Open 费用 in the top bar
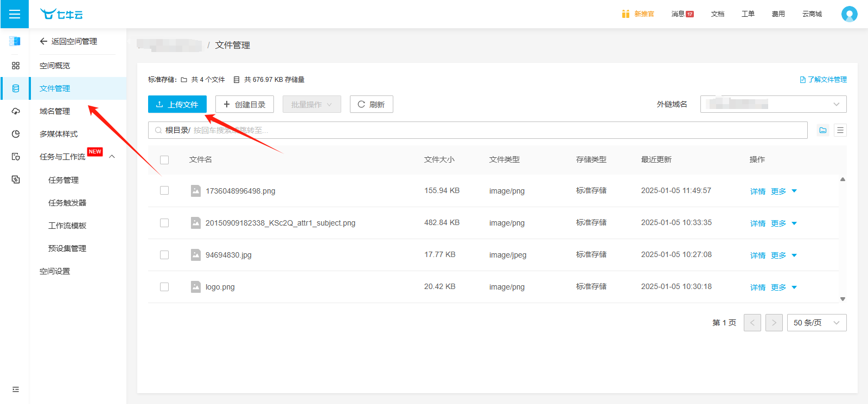868x404 pixels. 778,14
